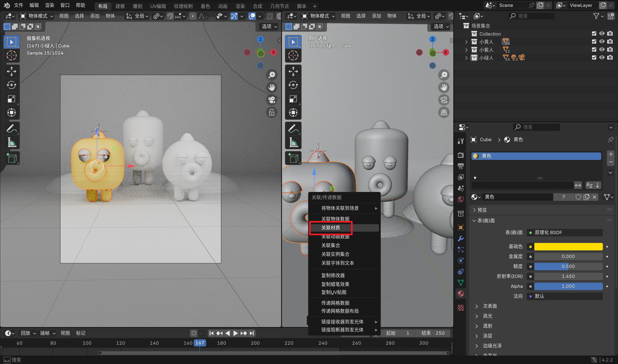618x364 pixels.
Task: Select the Annotate tool in the viewport toolbar
Action: [x=12, y=128]
